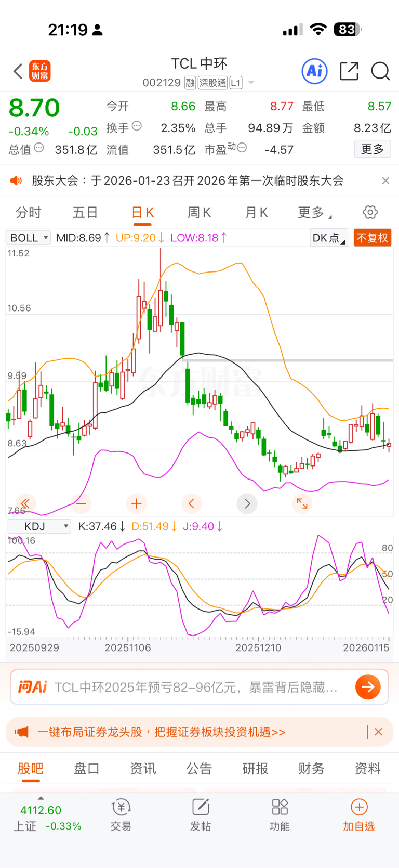Open the 股吧 tab
Image resolution: width=399 pixels, height=868 pixels.
point(31,768)
